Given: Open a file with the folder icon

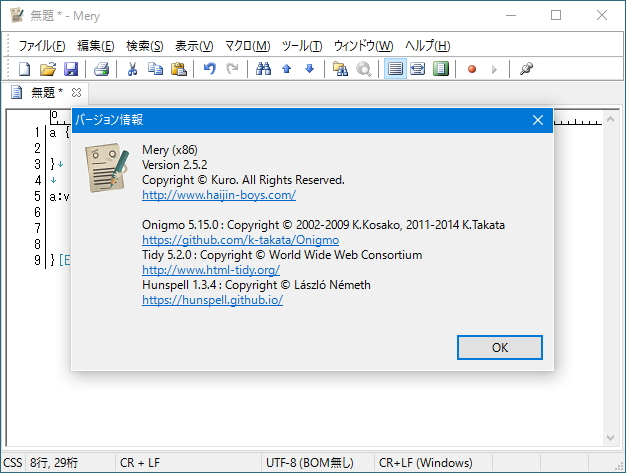Looking at the screenshot, I should [x=48, y=69].
